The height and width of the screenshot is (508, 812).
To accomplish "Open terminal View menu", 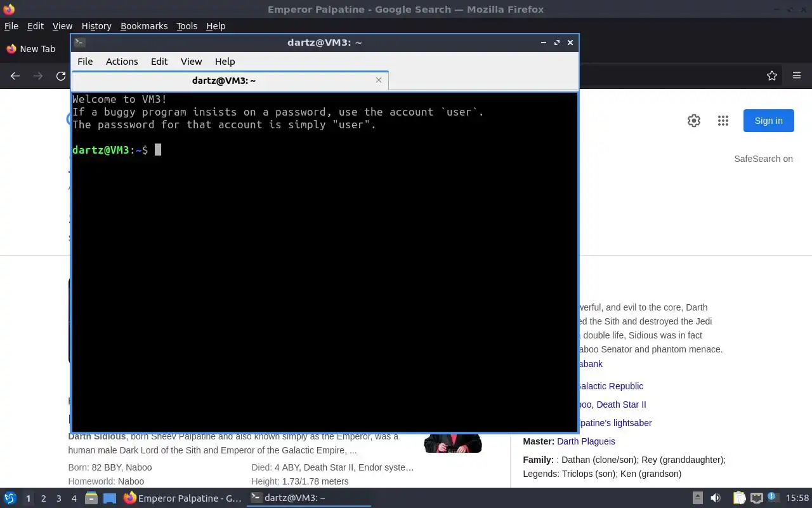I will tap(191, 62).
